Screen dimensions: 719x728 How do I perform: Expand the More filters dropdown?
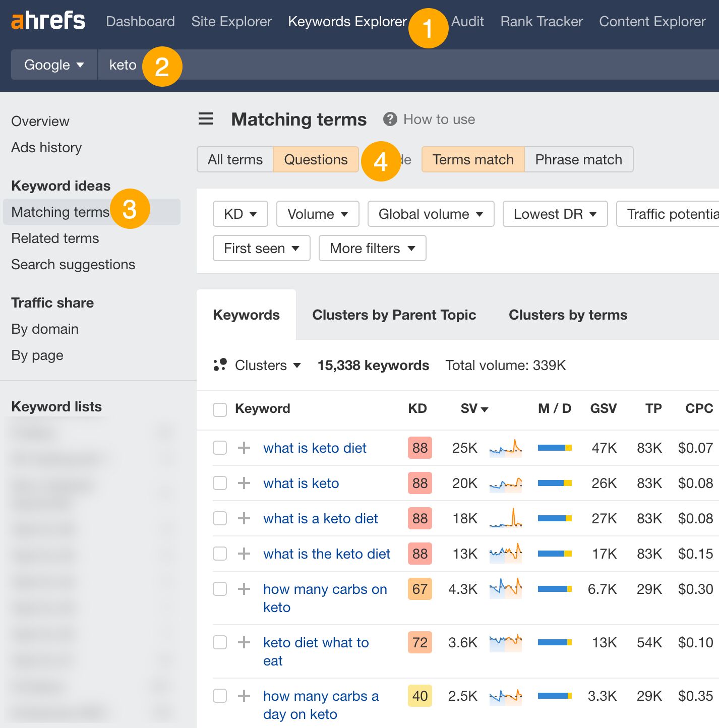click(x=372, y=248)
